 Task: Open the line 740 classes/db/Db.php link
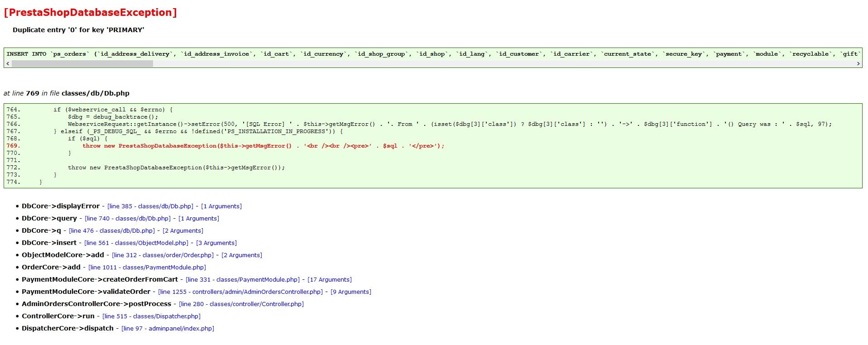(x=128, y=219)
